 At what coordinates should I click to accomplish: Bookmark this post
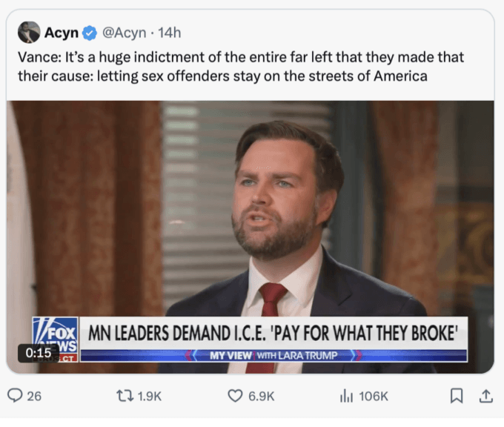click(457, 396)
